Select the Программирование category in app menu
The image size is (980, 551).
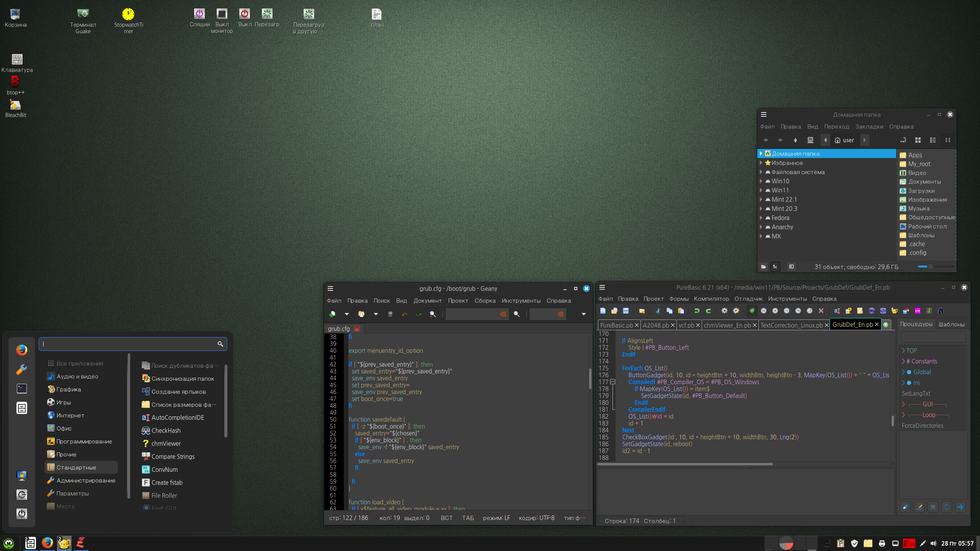click(84, 441)
